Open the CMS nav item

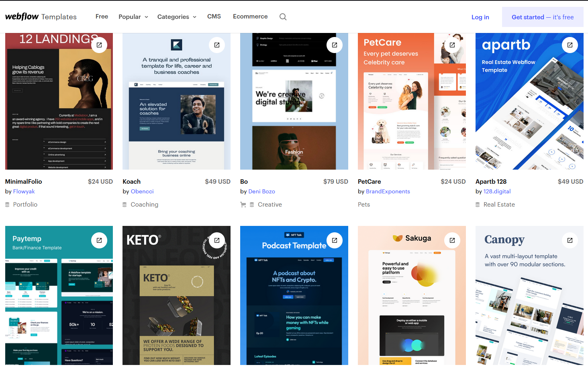point(214,16)
